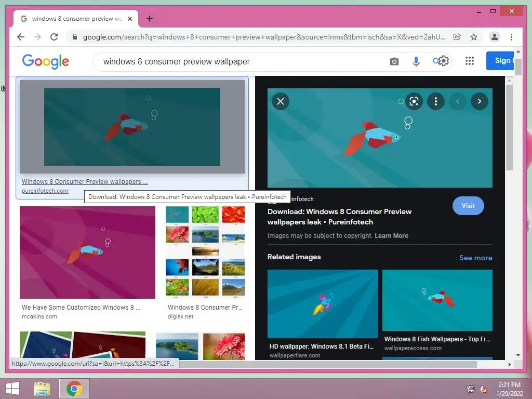532x399 pixels.
Task: Open the Google apps grid
Action: (469, 61)
